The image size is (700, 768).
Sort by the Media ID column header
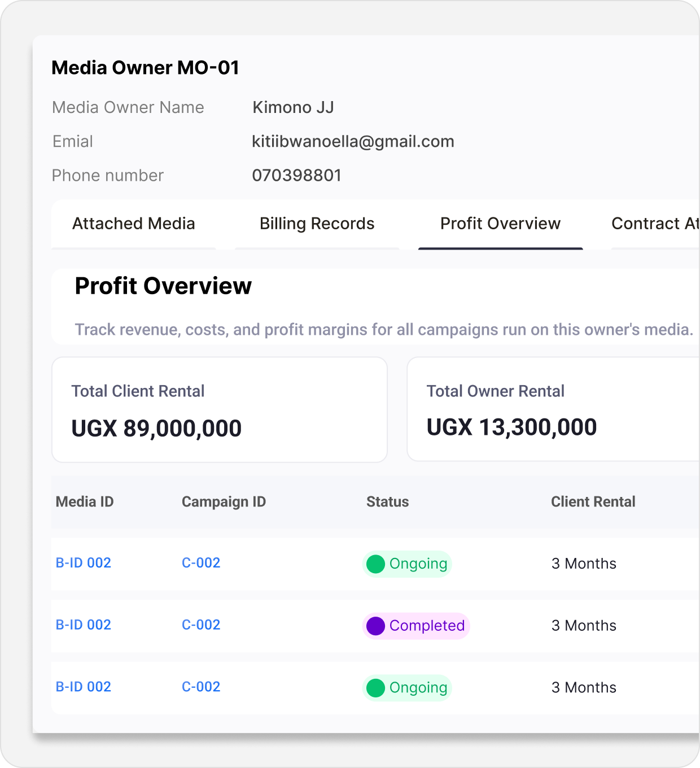[85, 501]
